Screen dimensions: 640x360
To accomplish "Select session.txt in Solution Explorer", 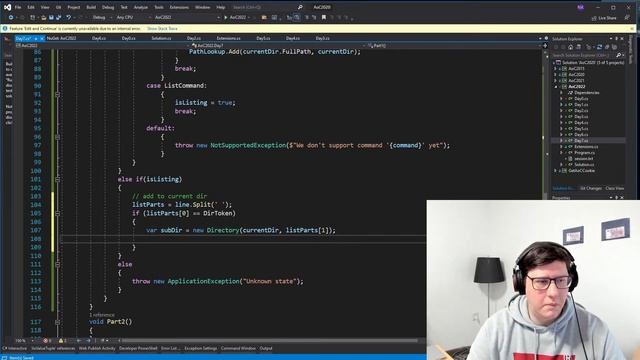I will point(584,158).
